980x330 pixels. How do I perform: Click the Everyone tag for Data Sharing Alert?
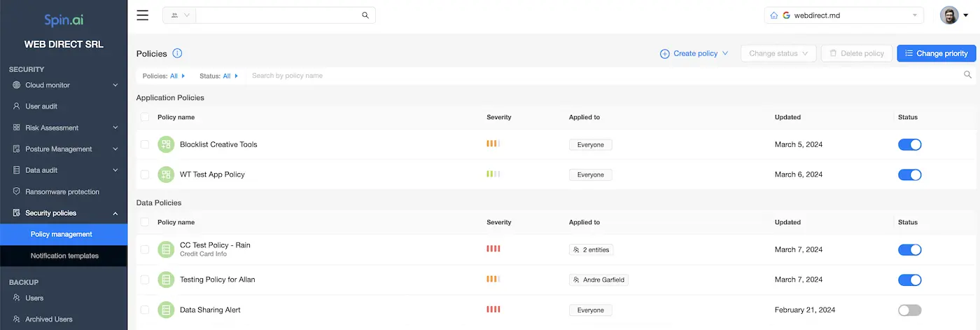[x=591, y=310]
